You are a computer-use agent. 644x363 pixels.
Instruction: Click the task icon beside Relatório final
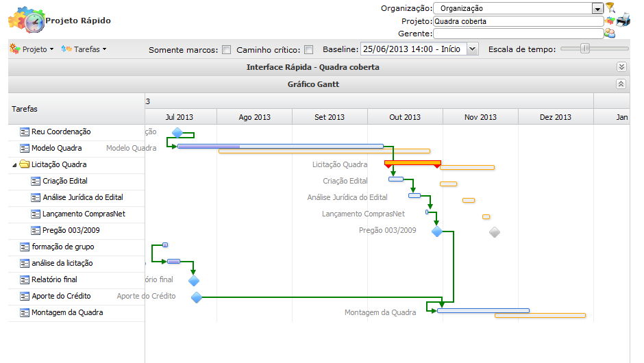click(25, 279)
